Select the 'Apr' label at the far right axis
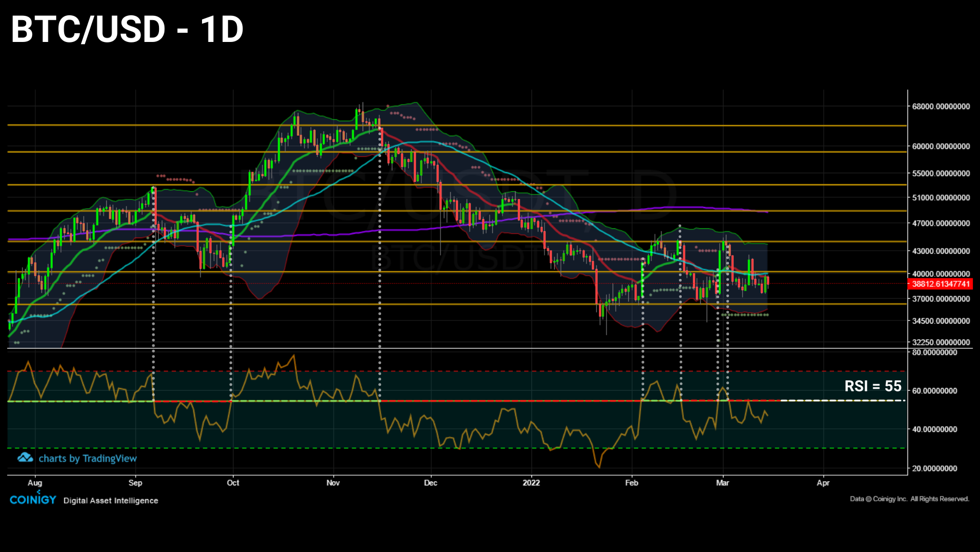The width and height of the screenshot is (980, 552). tap(824, 482)
